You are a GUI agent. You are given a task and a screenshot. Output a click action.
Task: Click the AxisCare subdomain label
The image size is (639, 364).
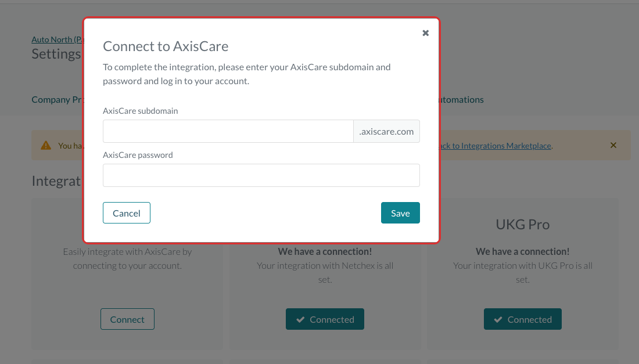pyautogui.click(x=140, y=111)
